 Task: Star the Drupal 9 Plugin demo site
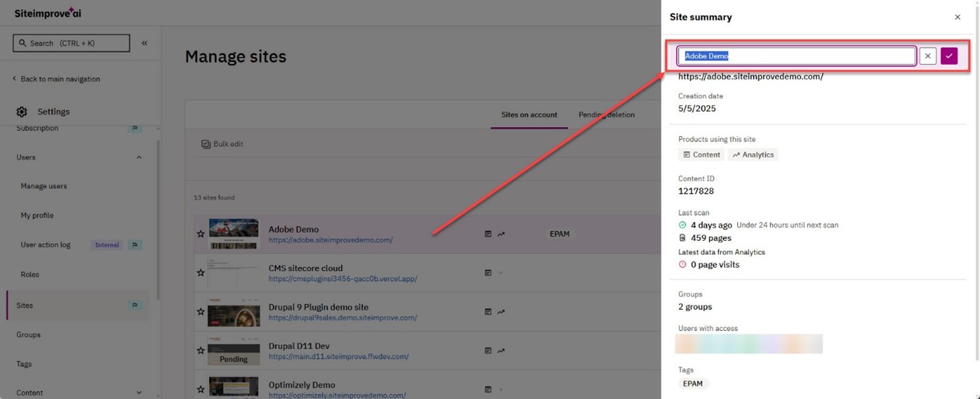point(200,312)
